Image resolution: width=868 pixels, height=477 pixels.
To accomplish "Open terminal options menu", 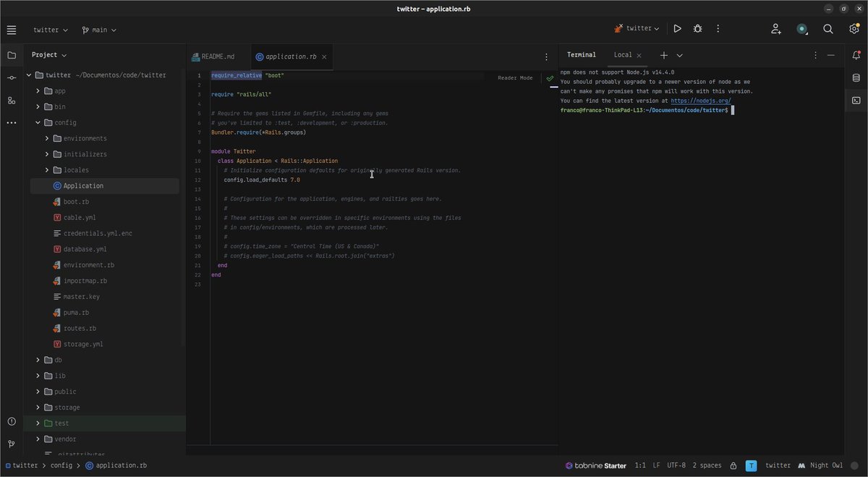I will (815, 55).
